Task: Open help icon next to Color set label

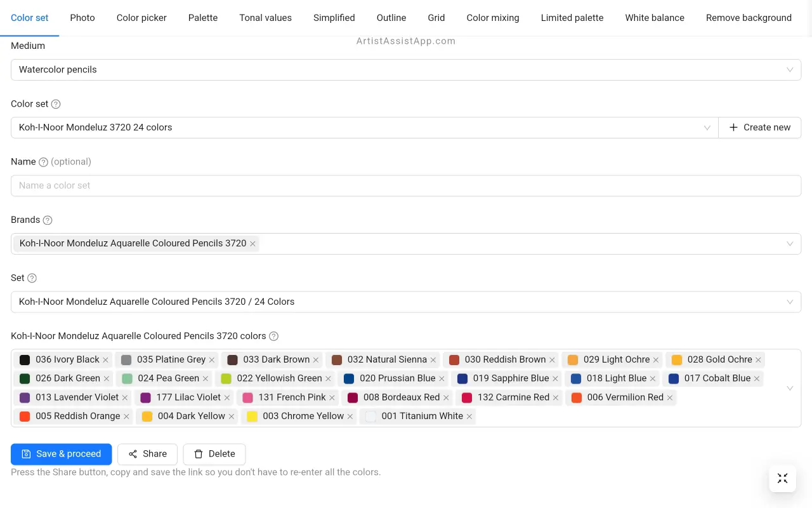Action: click(x=56, y=104)
